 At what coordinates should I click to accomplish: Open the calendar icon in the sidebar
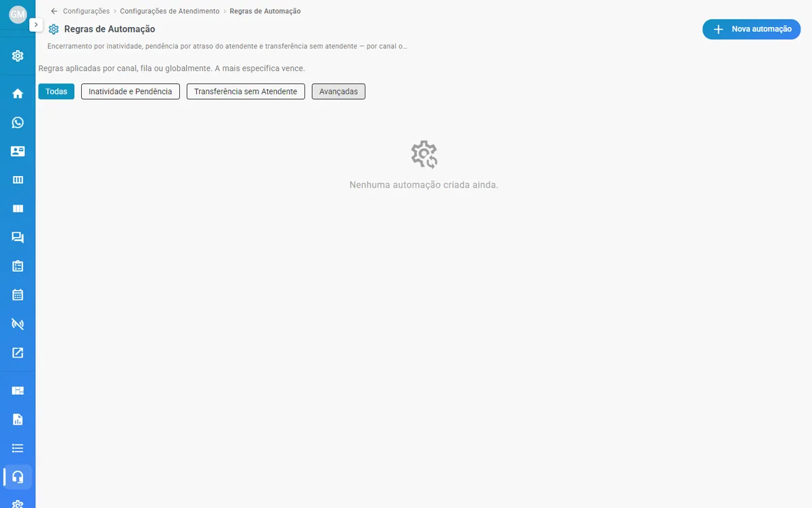(18, 295)
